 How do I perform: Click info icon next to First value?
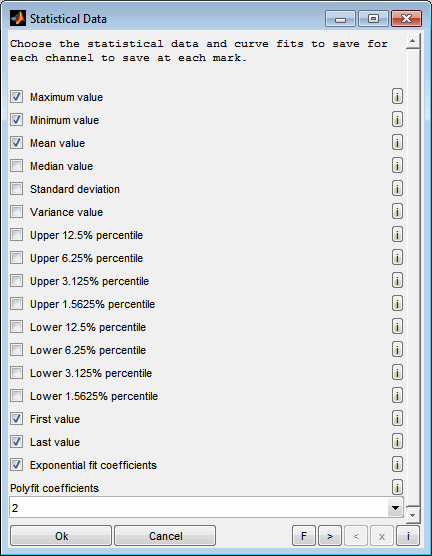pyautogui.click(x=397, y=419)
